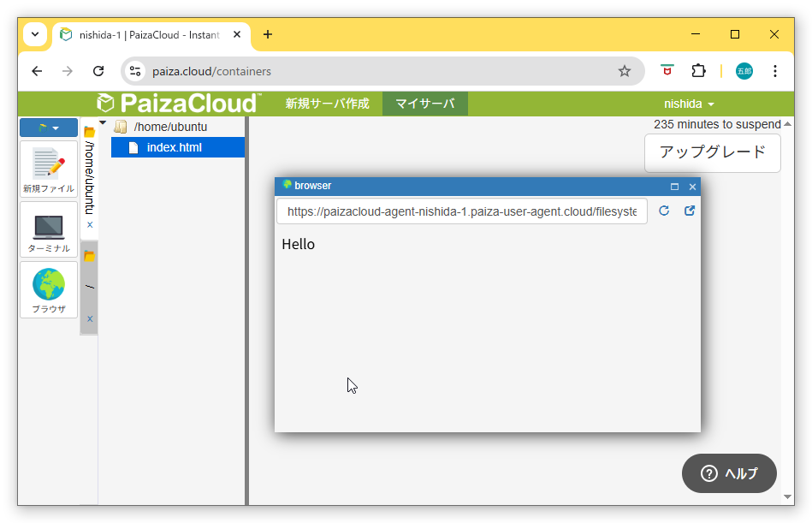
Task: Click the アップグレード button
Action: tap(713, 152)
